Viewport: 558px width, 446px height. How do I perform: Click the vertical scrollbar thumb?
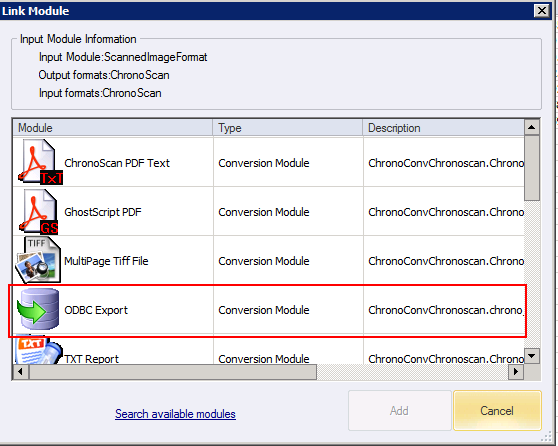coord(532,168)
